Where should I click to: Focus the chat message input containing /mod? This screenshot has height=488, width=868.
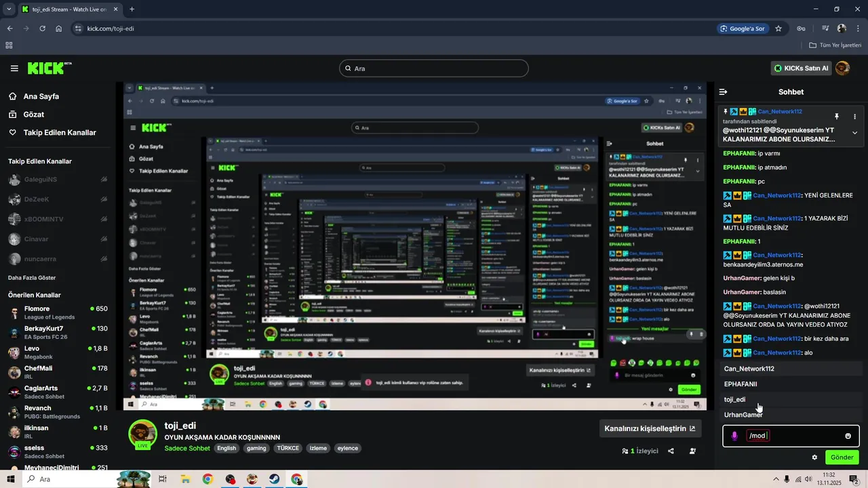click(791, 436)
